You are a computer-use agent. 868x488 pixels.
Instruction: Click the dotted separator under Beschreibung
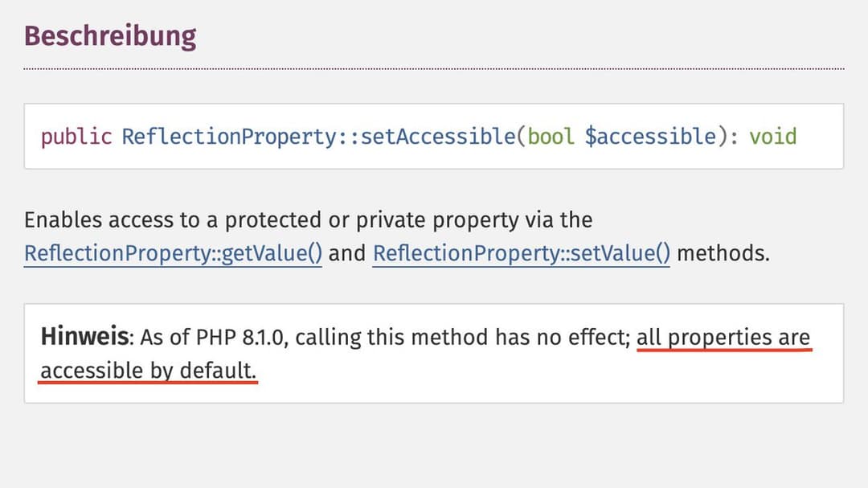pos(434,69)
